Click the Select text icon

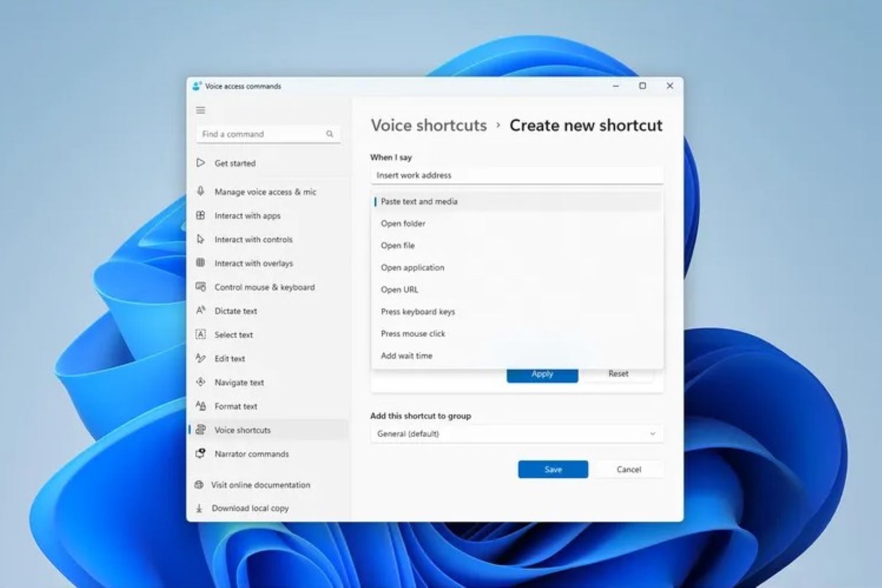tap(201, 334)
